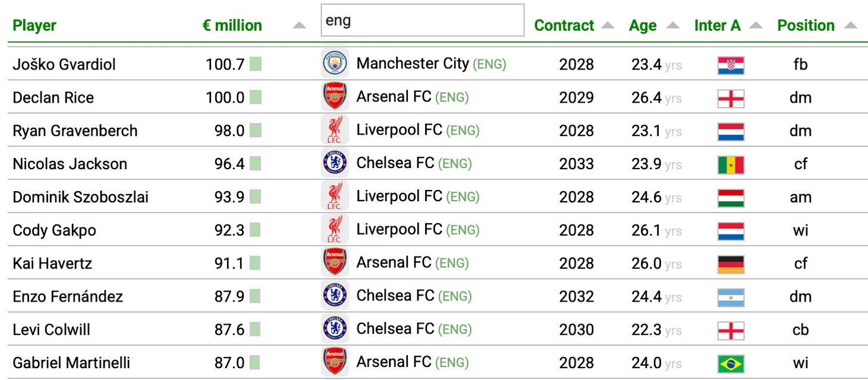Open Levi Colwill player link
The width and height of the screenshot is (868, 380).
click(52, 330)
